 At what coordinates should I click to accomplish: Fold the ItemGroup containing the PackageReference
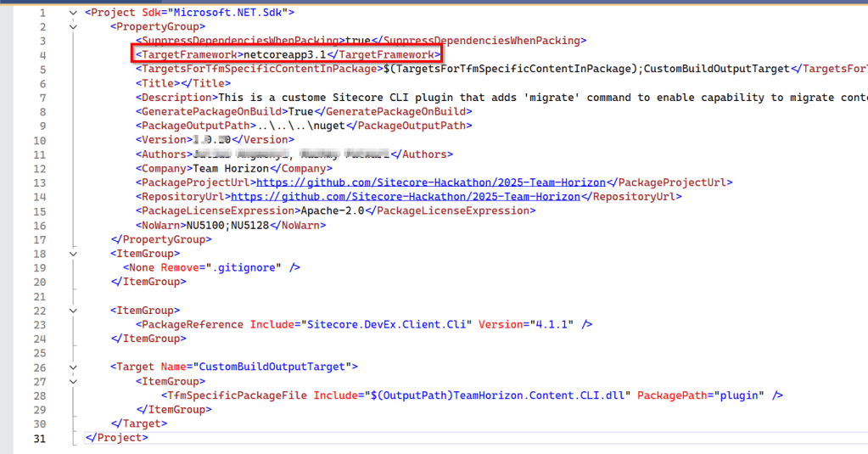(x=73, y=311)
